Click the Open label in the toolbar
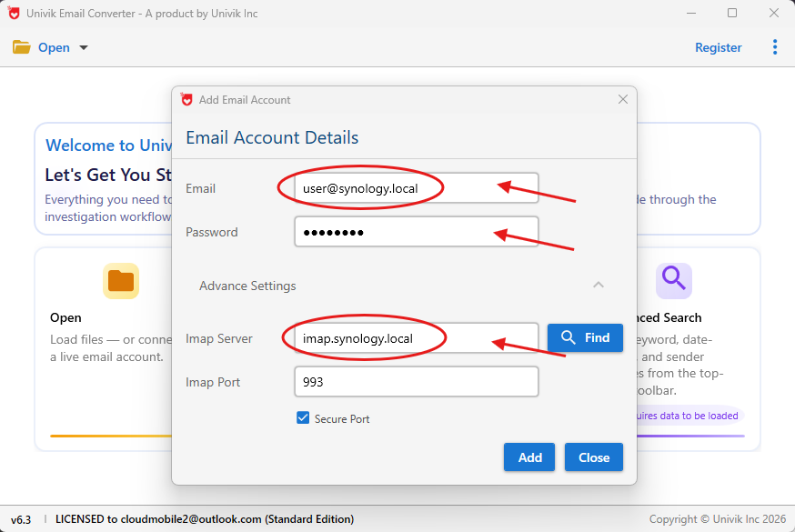 [54, 47]
